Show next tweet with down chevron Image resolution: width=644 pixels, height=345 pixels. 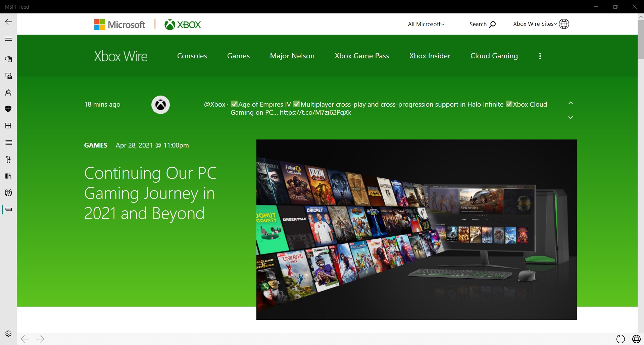pos(571,117)
